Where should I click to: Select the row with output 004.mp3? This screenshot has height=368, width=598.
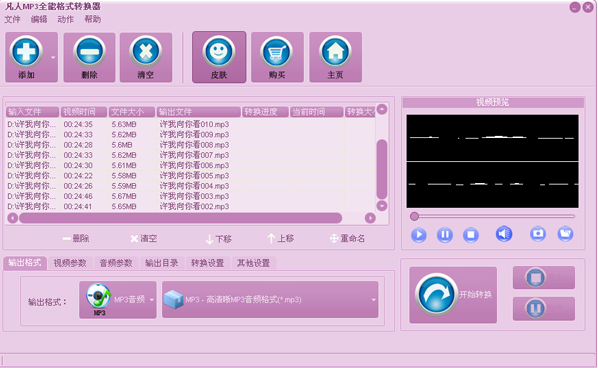(191, 186)
